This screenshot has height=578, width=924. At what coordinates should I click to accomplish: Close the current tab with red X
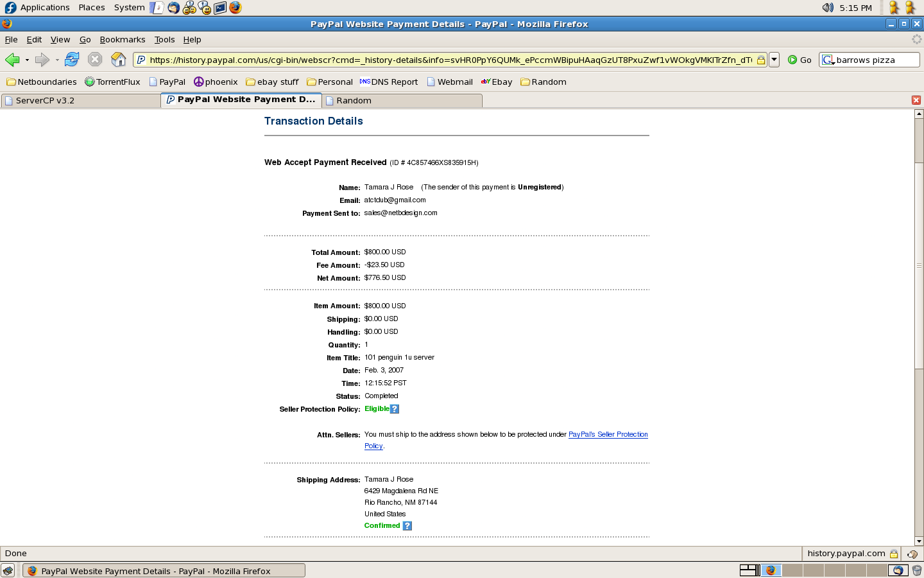(x=916, y=100)
